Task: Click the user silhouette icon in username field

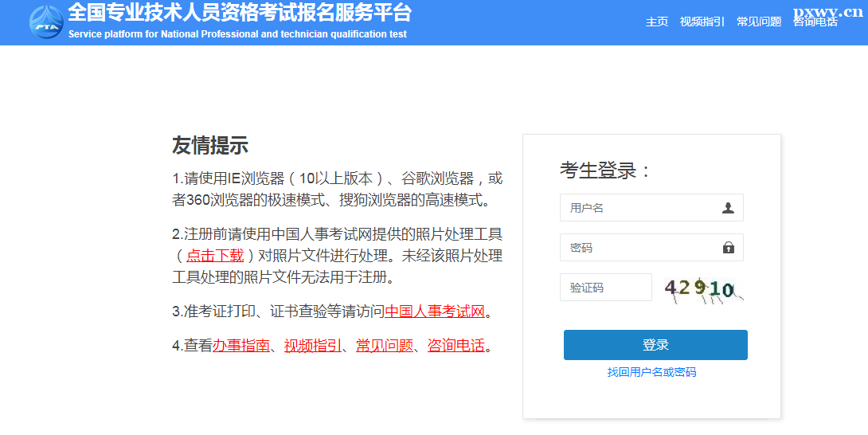Action: click(728, 208)
